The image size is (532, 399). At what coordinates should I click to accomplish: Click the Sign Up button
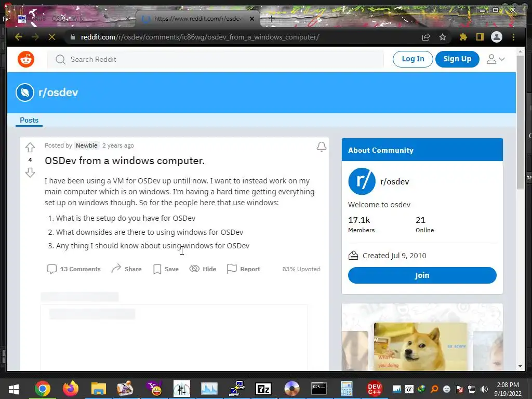pos(457,59)
